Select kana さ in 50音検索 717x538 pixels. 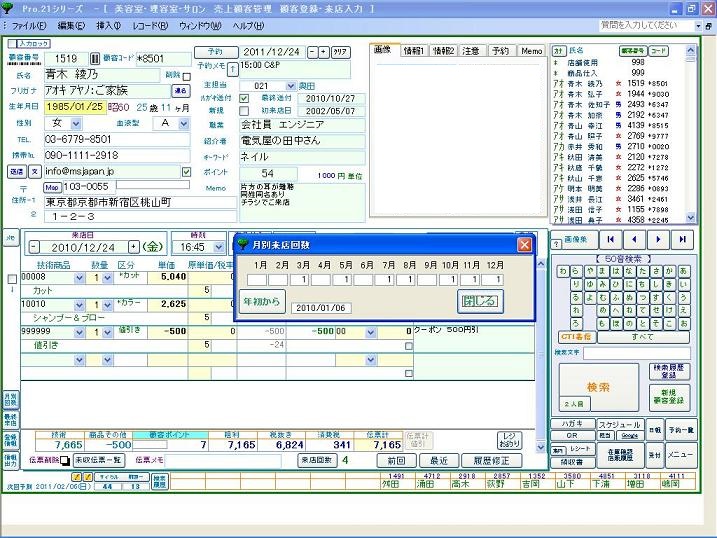click(656, 272)
